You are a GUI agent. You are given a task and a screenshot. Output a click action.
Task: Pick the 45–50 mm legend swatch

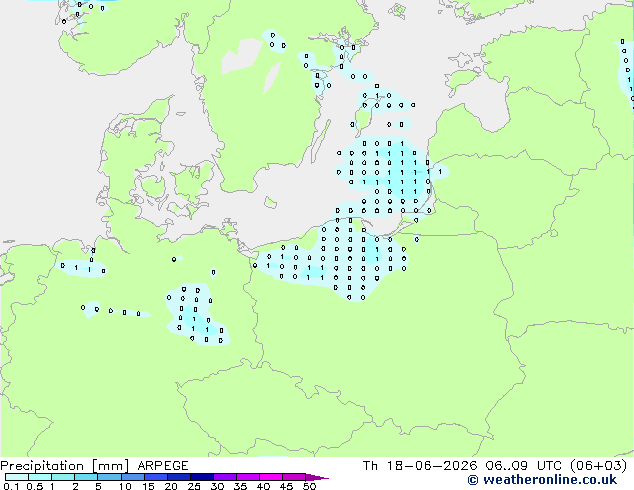294,477
